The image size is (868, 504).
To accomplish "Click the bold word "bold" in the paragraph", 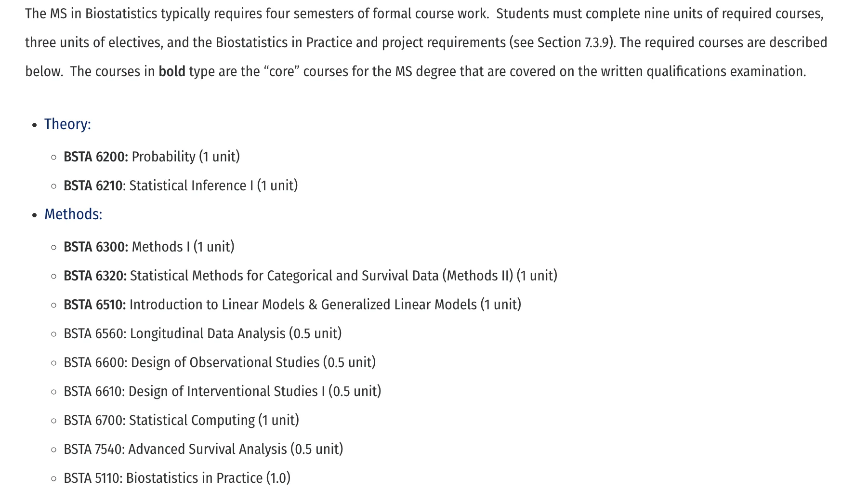I will click(172, 72).
